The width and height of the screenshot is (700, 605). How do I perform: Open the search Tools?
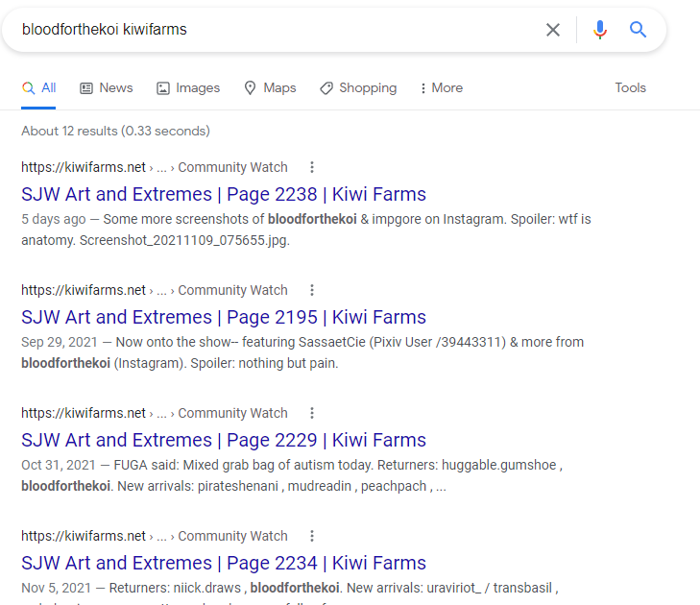(630, 88)
